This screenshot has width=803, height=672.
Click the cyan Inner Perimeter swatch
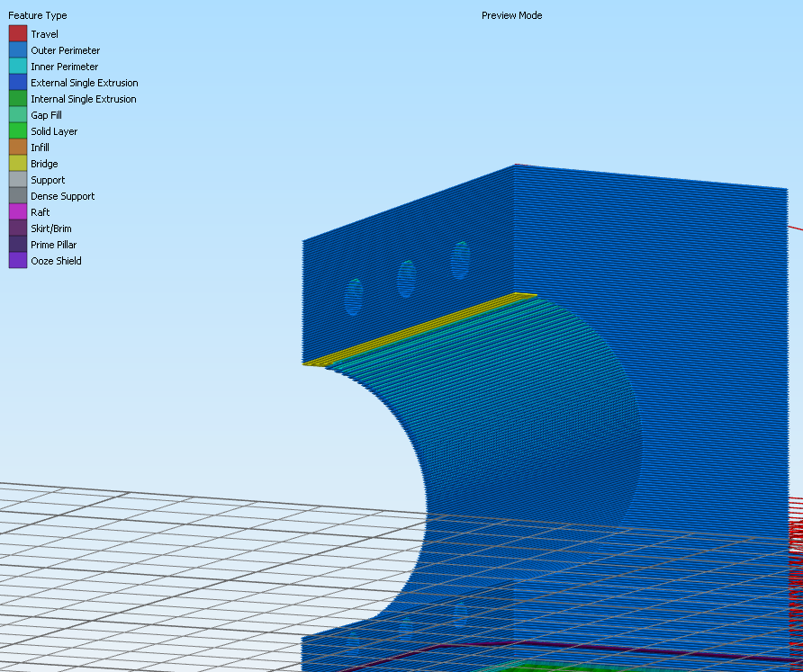(x=18, y=66)
